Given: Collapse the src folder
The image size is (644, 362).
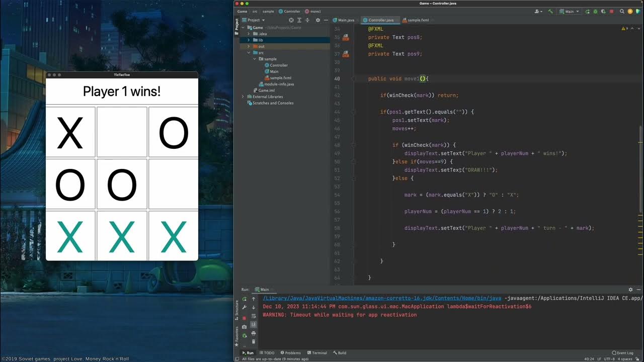Looking at the screenshot, I should pos(249,53).
